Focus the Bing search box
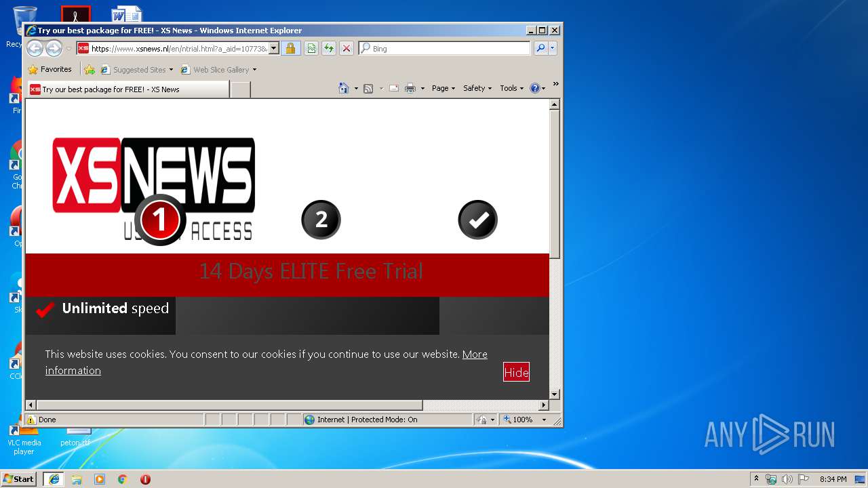This screenshot has height=488, width=868. 445,48
